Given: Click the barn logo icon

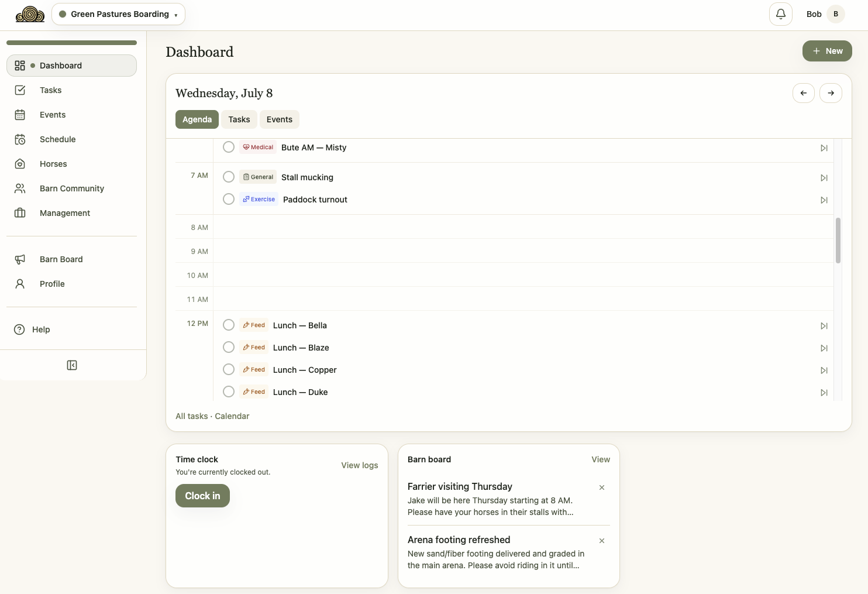Looking at the screenshot, I should coord(30,14).
